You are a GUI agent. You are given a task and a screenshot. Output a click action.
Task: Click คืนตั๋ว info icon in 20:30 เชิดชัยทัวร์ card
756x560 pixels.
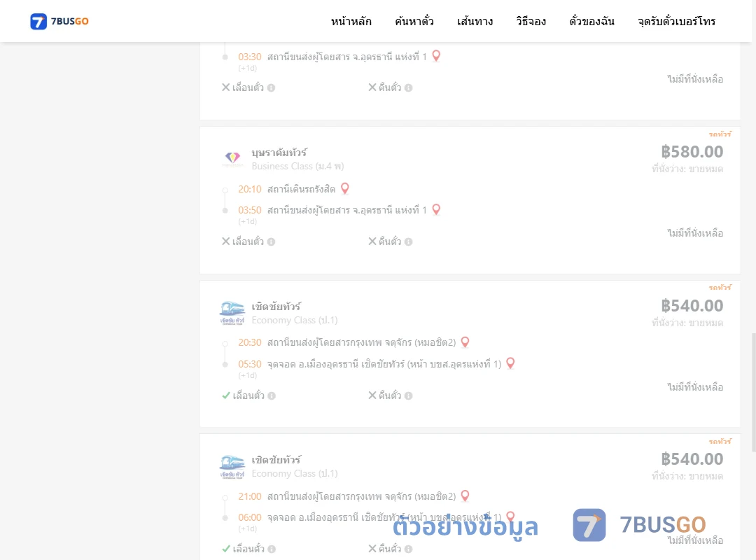pyautogui.click(x=408, y=395)
